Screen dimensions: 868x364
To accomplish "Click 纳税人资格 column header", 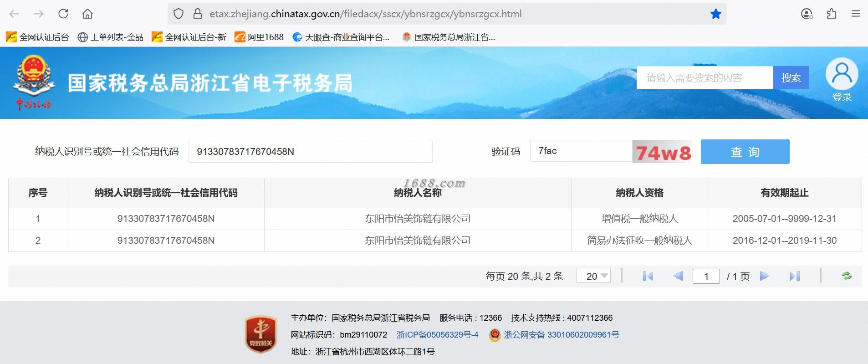I will coord(639,193).
